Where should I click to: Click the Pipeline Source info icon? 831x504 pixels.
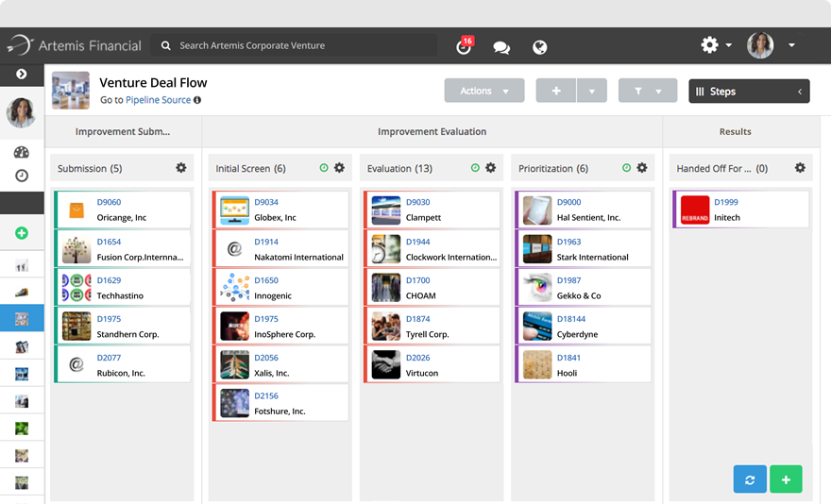point(197,100)
